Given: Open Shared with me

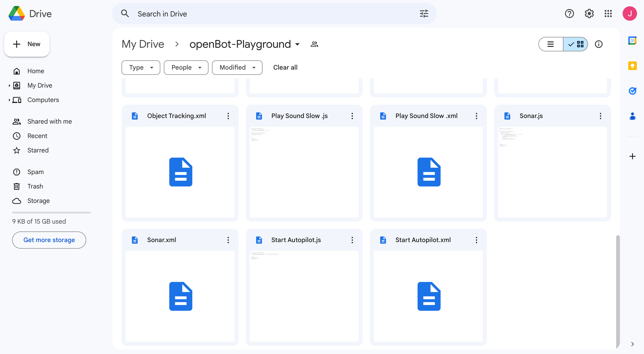Looking at the screenshot, I should click(x=50, y=122).
